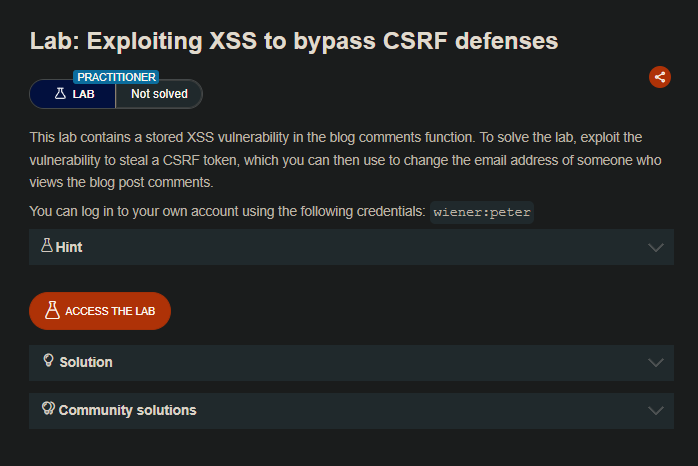
Task: Click the orange share icon
Action: pos(659,77)
